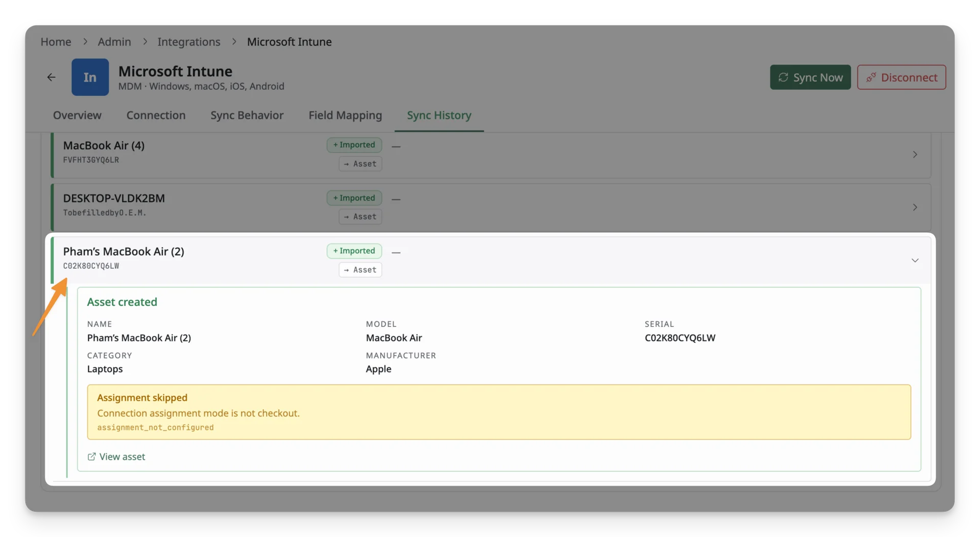980x537 pixels.
Task: Open the Sync Behavior tab
Action: [x=247, y=115]
